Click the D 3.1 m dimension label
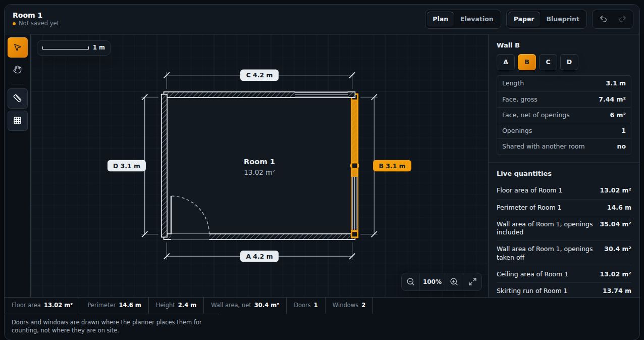Viewport: 644px width, 340px height. tap(127, 166)
